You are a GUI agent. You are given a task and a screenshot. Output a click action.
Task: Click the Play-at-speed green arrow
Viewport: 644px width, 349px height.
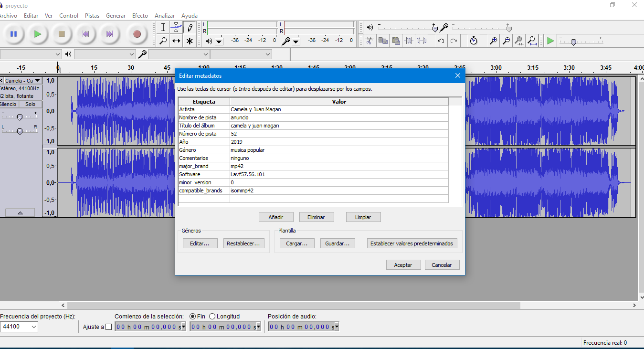pyautogui.click(x=550, y=41)
